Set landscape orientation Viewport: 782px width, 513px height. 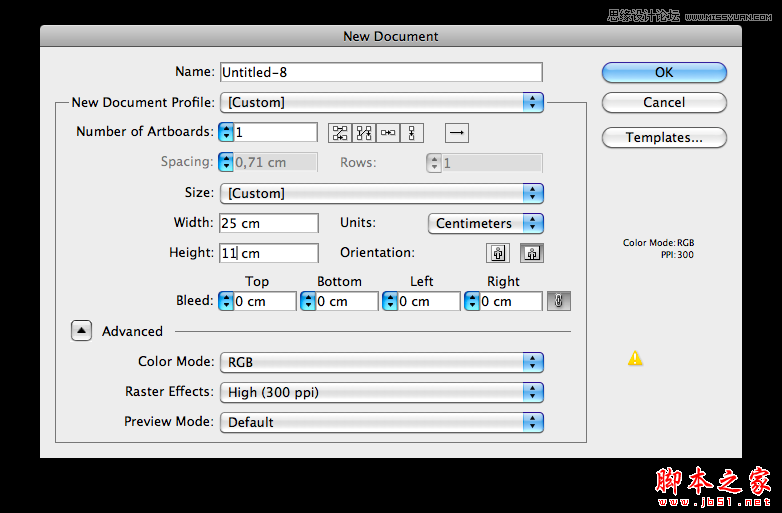pyautogui.click(x=532, y=253)
